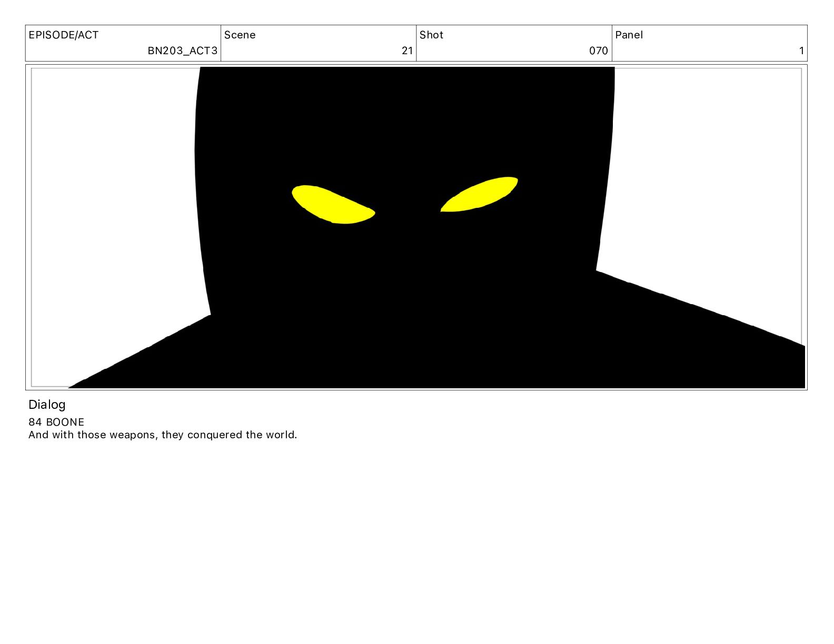Screen dimensions: 834x644
Task: Click the Shot header label
Action: pos(432,35)
